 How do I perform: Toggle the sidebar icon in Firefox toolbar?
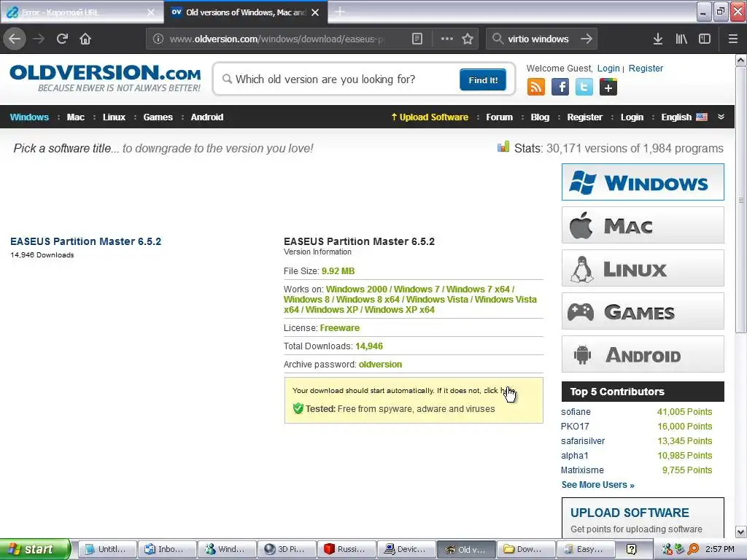tap(705, 39)
